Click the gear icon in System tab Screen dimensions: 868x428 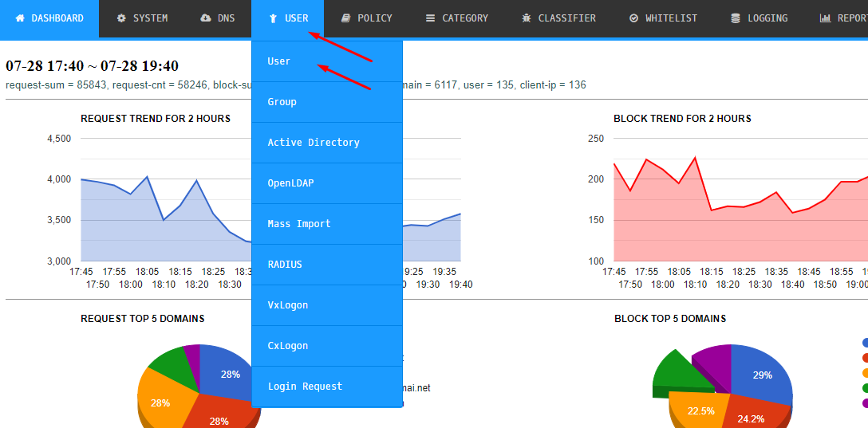pyautogui.click(x=121, y=18)
